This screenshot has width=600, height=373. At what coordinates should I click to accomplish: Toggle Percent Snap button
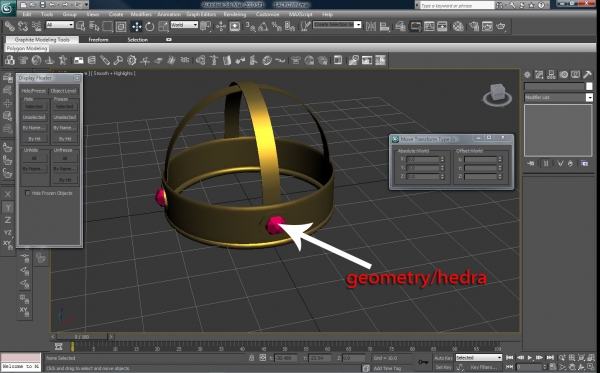coord(276,26)
